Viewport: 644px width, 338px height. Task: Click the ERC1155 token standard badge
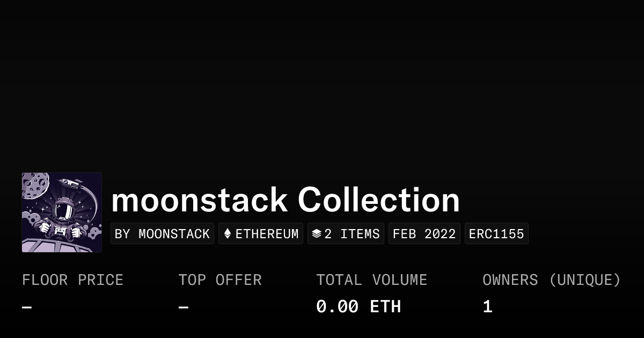tap(496, 234)
